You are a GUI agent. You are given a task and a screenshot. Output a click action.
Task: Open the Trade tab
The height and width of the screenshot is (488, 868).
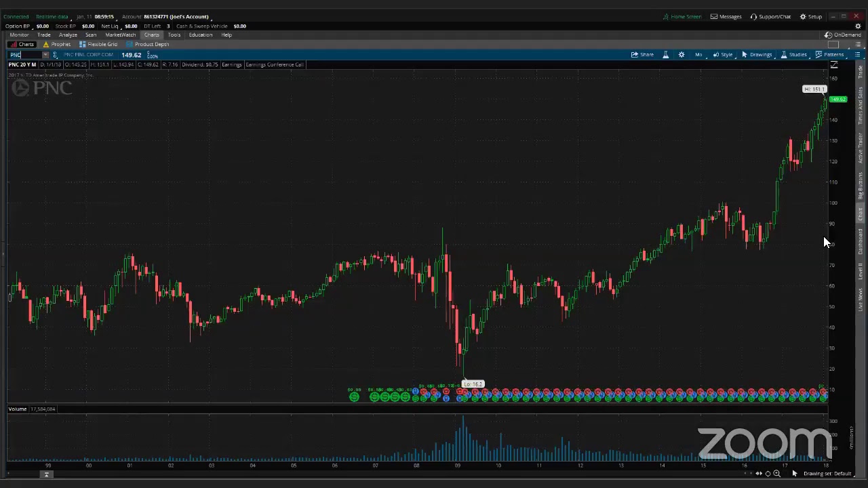tap(44, 35)
